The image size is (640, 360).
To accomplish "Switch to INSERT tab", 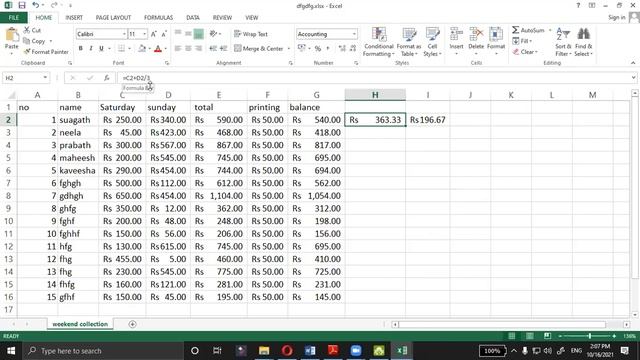I will (x=74, y=18).
